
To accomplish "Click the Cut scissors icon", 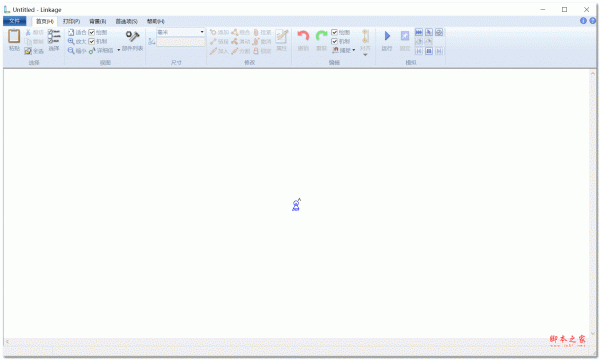I will tap(28, 33).
